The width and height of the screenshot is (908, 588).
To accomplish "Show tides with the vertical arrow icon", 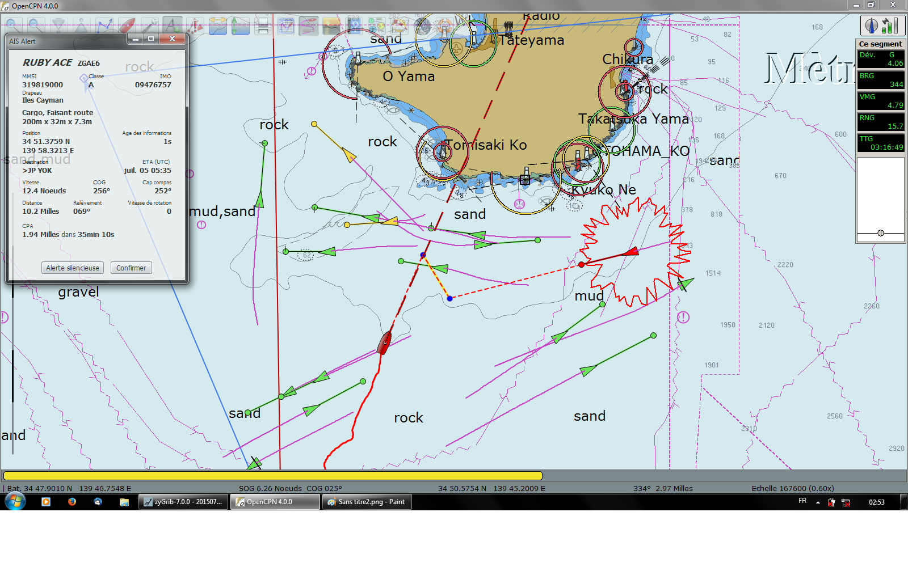I will 240,26.
